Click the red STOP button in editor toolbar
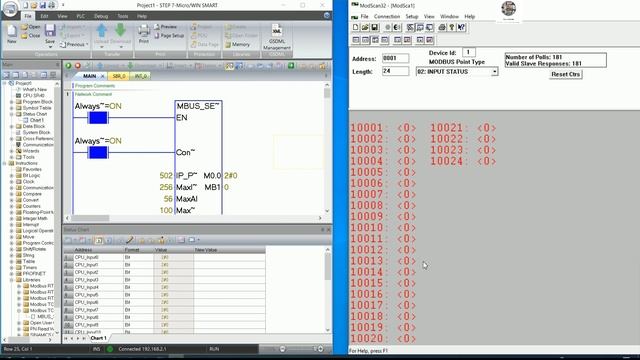This screenshot has width=640, height=360. [x=78, y=66]
